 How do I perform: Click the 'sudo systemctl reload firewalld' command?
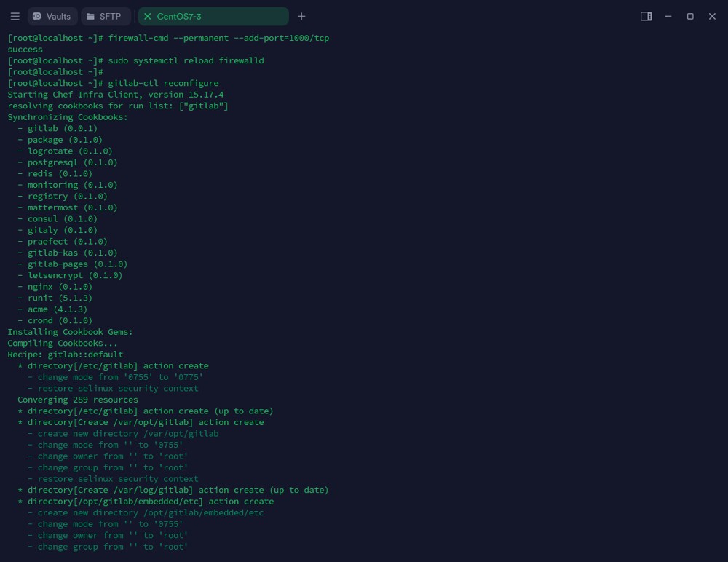pyautogui.click(x=186, y=60)
